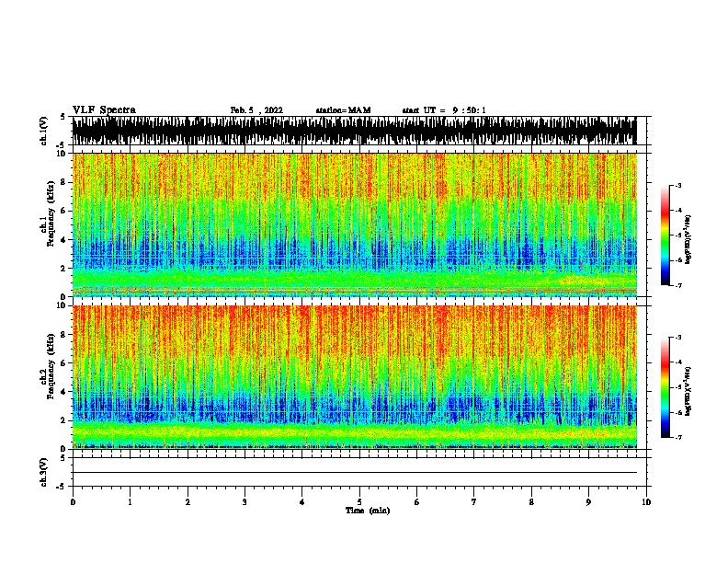The image size is (728, 563).
Task: Click the log PSD unit label beside ch.1 color bar
Action: [688, 240]
